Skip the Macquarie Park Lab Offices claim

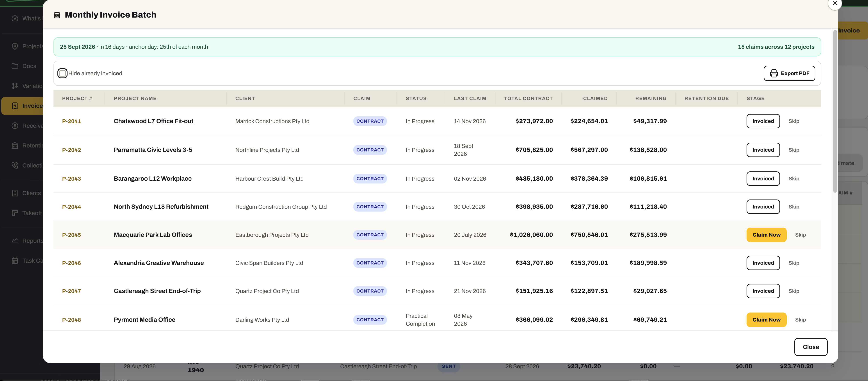[800, 235]
